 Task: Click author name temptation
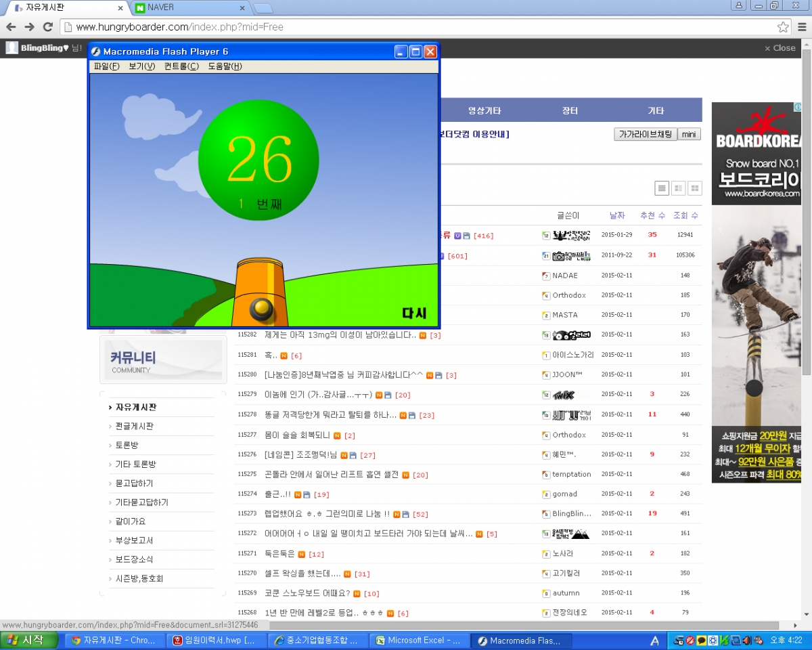tap(572, 474)
